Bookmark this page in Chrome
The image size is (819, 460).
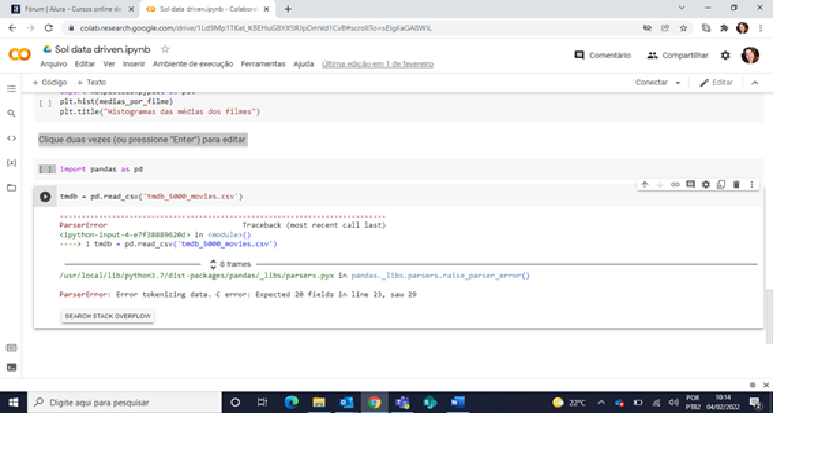pos(683,28)
